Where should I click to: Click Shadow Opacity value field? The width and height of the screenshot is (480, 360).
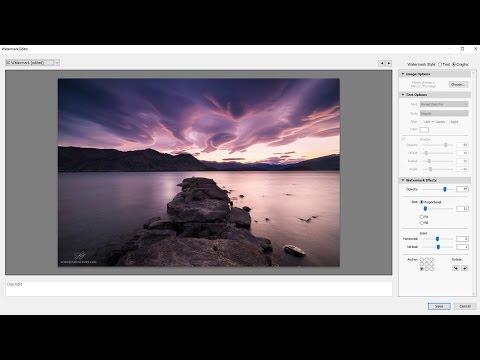coord(462,145)
